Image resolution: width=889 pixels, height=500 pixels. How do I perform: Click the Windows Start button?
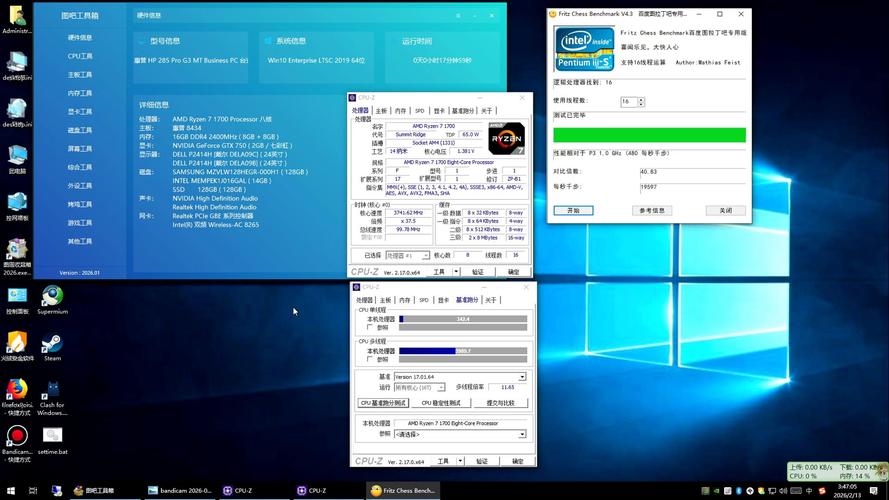point(9,491)
